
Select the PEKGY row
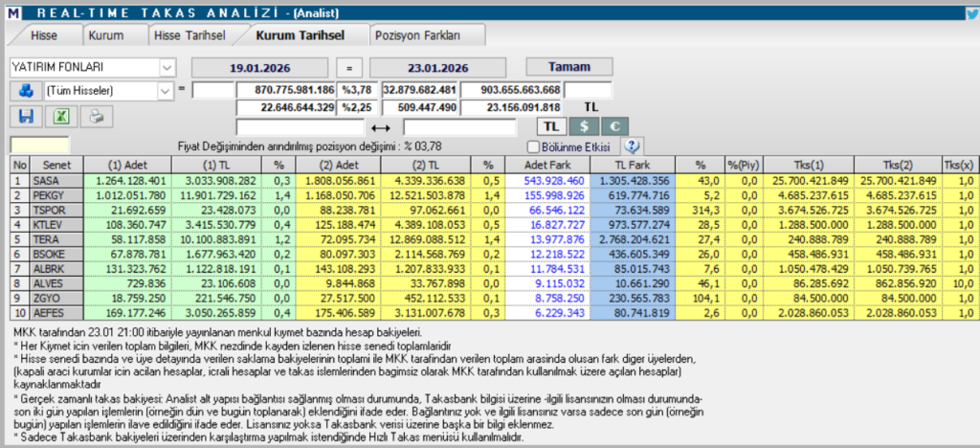493,193
